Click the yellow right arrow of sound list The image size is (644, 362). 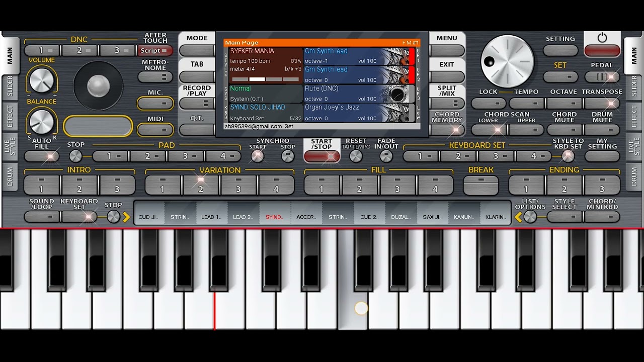tap(126, 217)
